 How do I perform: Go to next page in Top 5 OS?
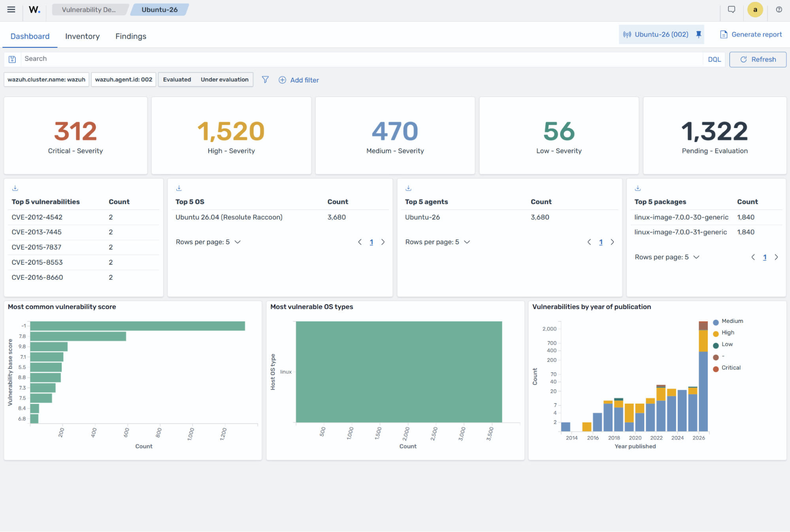pos(383,242)
